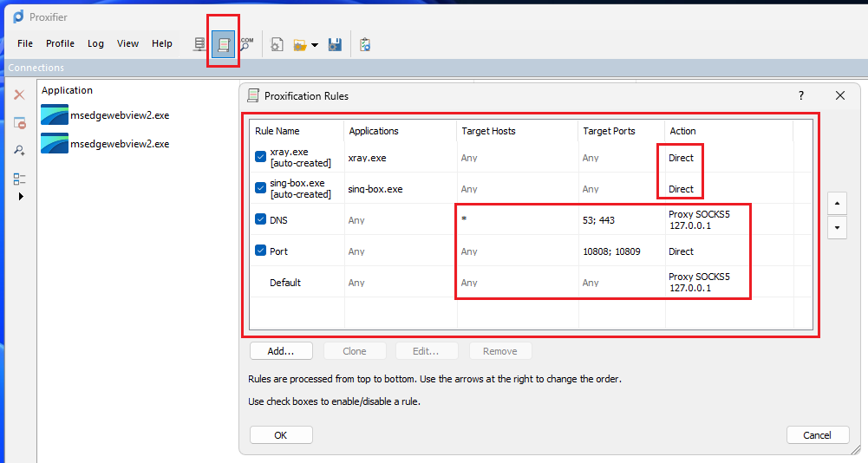This screenshot has width=868, height=463.
Task: Click the clipboard toolbar icon
Action: (365, 44)
